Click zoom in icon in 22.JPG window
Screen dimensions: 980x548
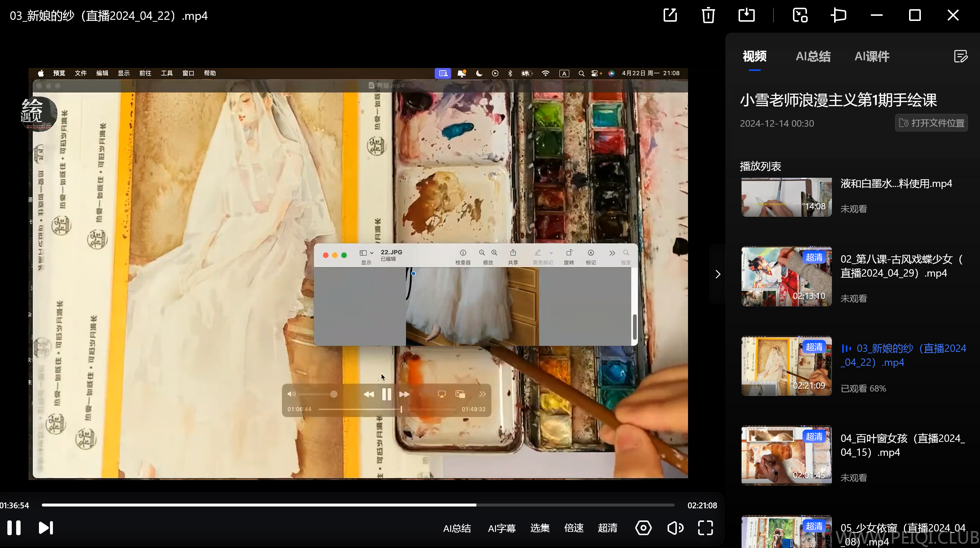click(x=494, y=253)
